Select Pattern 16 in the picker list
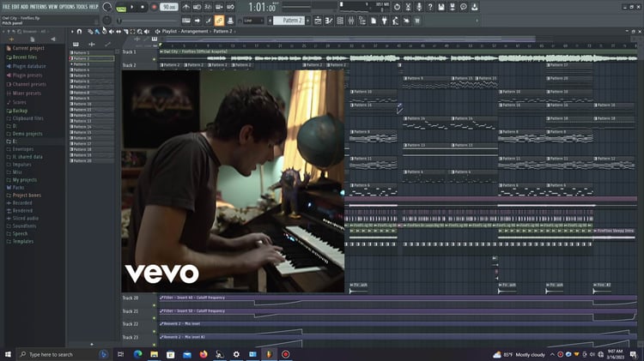Screen dimensions: 644x361 tap(92, 138)
